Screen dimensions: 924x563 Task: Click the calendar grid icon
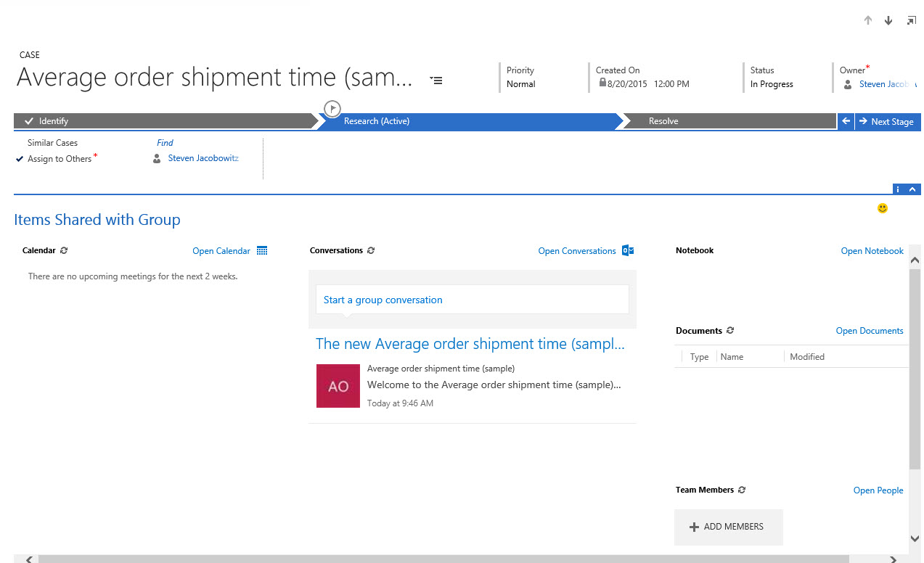tap(262, 250)
